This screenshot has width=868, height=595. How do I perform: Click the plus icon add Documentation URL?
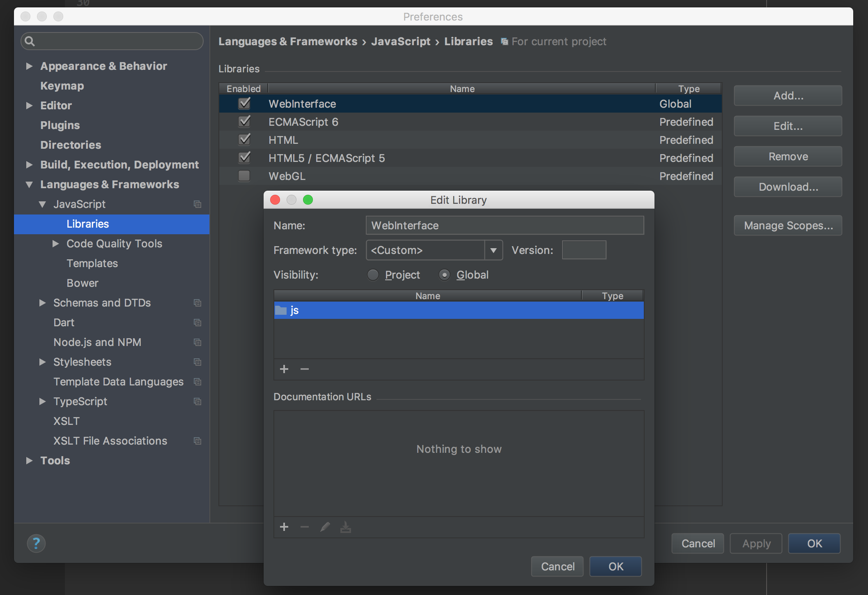pyautogui.click(x=284, y=526)
